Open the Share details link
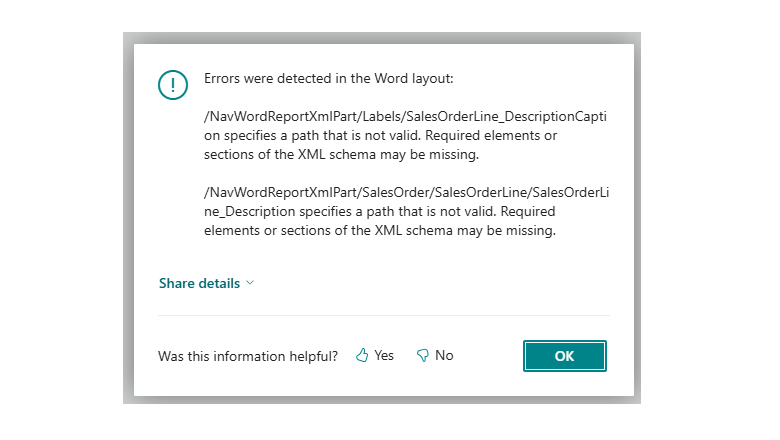This screenshot has height=440, width=780. [x=199, y=283]
